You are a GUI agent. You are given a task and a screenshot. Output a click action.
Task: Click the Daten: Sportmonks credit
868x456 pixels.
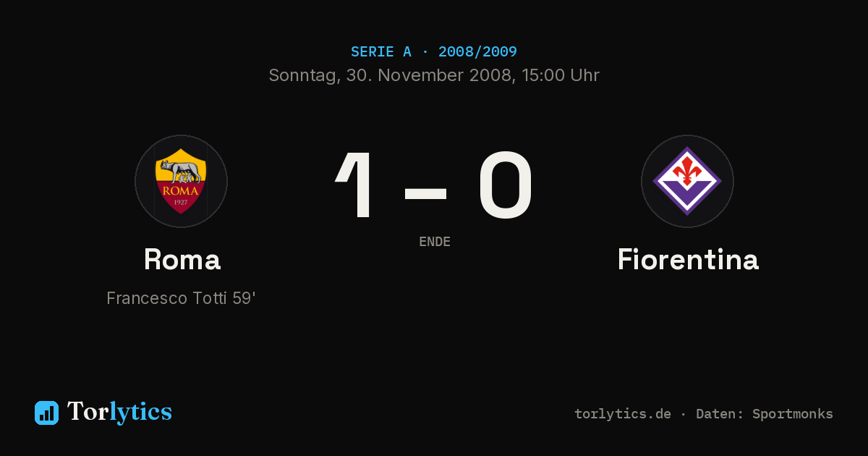765,414
